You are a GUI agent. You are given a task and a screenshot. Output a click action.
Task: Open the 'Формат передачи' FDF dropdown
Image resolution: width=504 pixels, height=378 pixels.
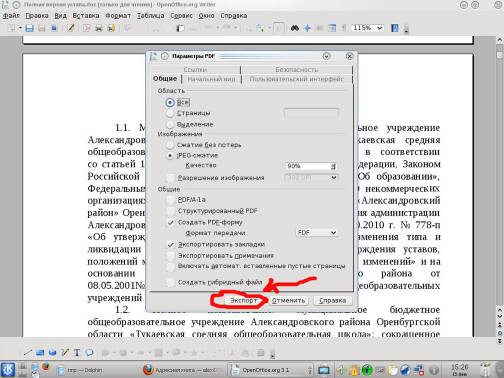(316, 233)
